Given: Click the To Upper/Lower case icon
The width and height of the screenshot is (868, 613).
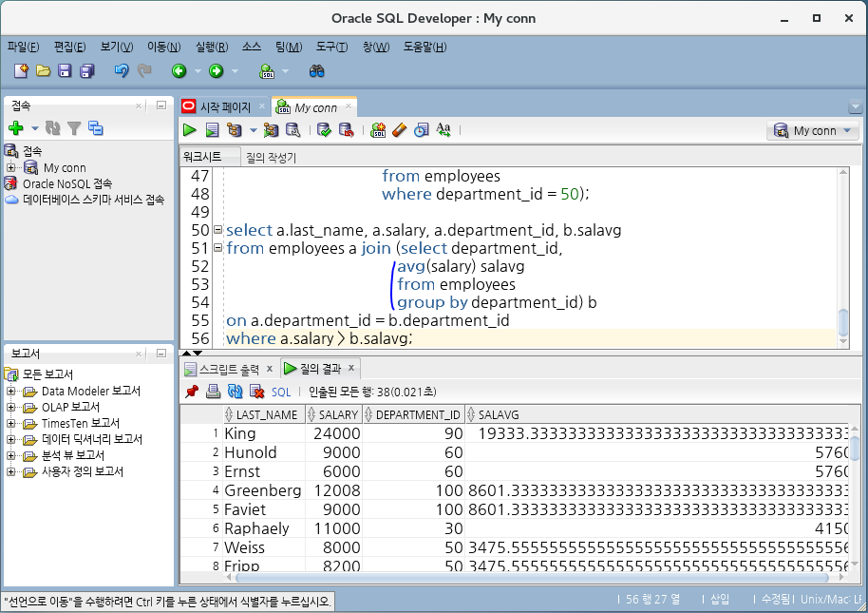Looking at the screenshot, I should [x=443, y=130].
